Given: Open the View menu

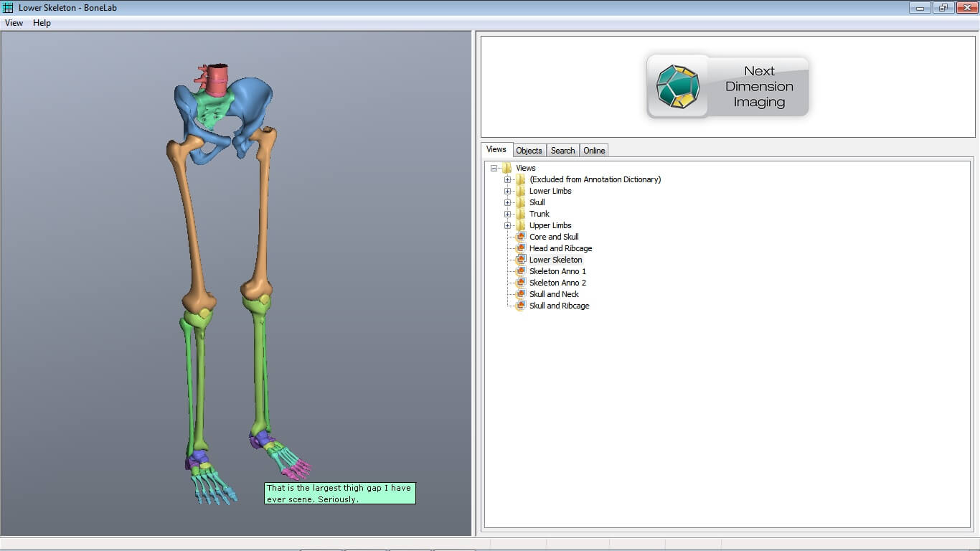Looking at the screenshot, I should coord(14,23).
